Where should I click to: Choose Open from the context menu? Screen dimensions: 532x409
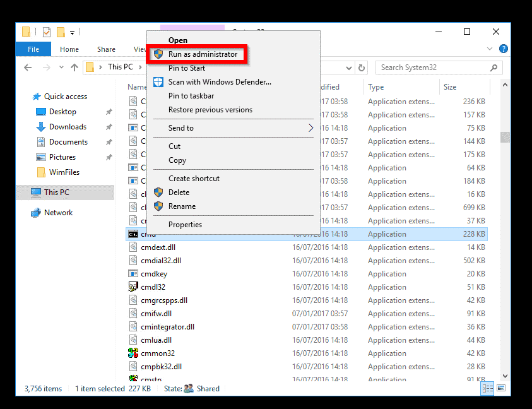pos(178,40)
